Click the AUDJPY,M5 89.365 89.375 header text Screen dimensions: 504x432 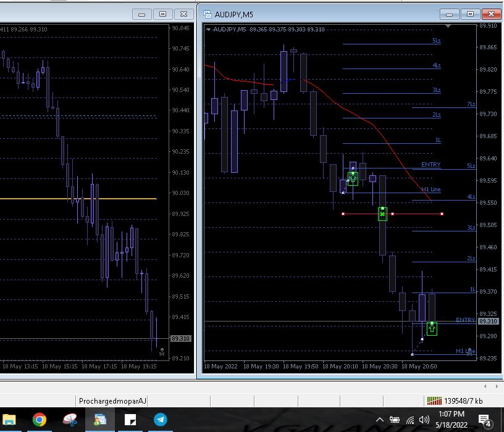(269, 29)
